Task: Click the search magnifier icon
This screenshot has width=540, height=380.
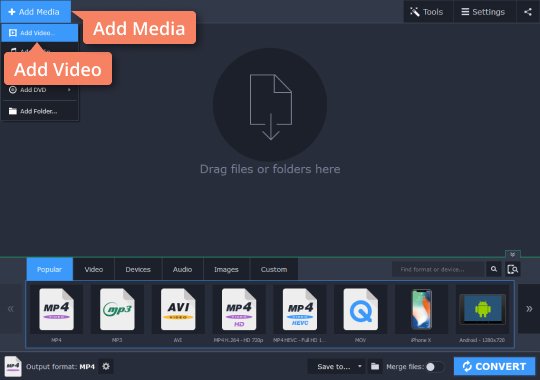Action: click(494, 269)
